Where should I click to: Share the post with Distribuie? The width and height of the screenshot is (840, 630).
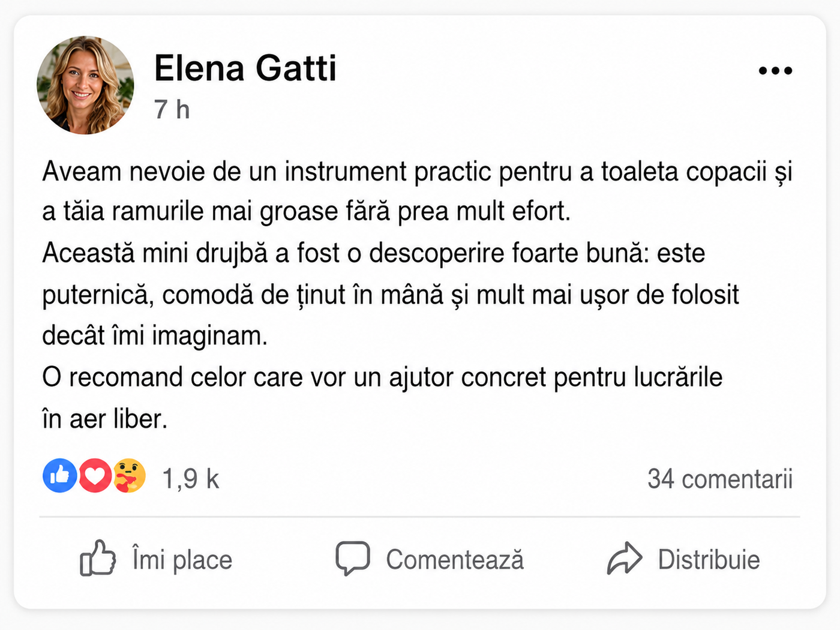(709, 560)
